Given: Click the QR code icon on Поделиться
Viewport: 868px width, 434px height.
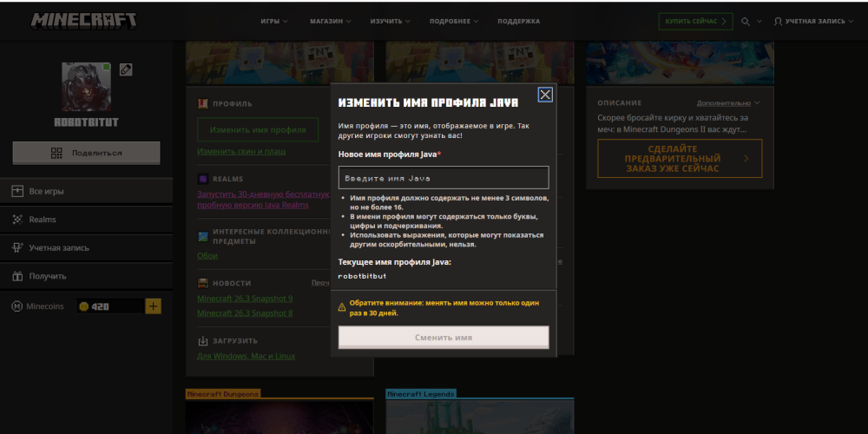Looking at the screenshot, I should point(56,154).
